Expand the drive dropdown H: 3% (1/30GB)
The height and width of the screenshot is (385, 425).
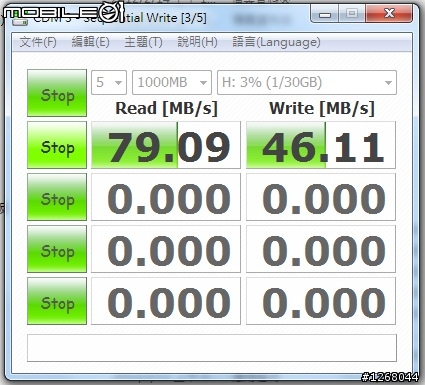click(x=307, y=82)
